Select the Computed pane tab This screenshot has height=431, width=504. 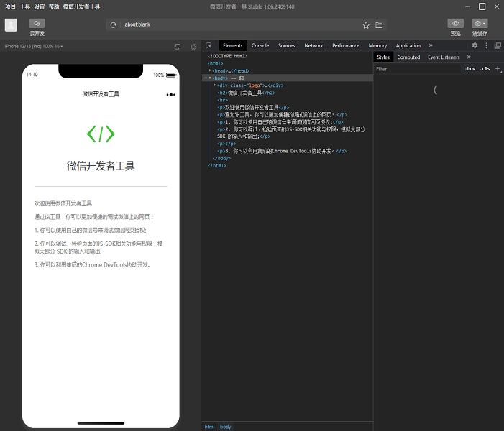pyautogui.click(x=408, y=57)
